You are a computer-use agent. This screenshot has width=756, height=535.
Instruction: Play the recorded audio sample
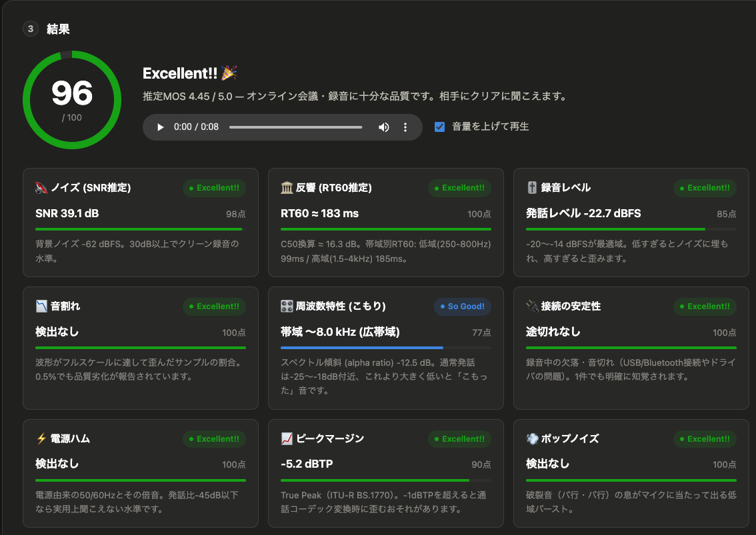(x=161, y=127)
